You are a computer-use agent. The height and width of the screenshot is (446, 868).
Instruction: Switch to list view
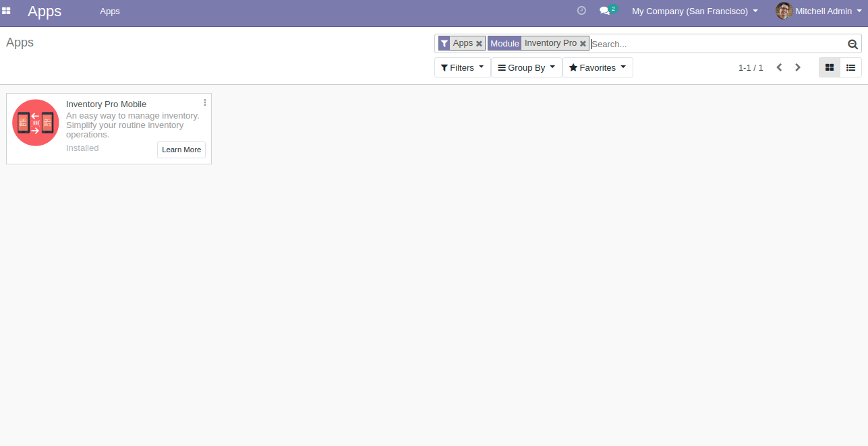click(850, 67)
